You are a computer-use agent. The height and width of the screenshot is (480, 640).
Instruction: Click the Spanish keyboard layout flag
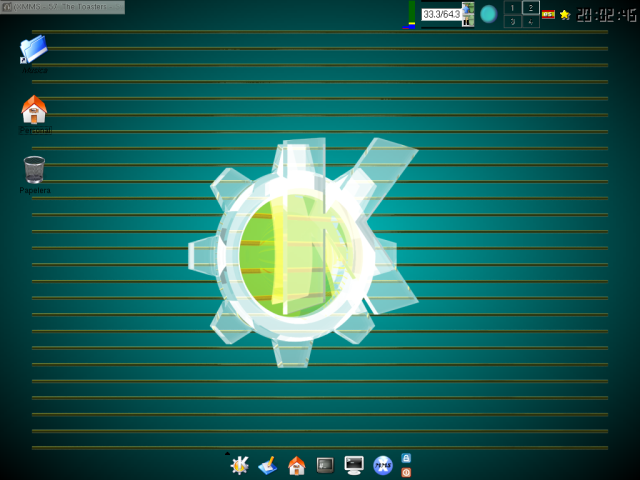click(x=548, y=15)
